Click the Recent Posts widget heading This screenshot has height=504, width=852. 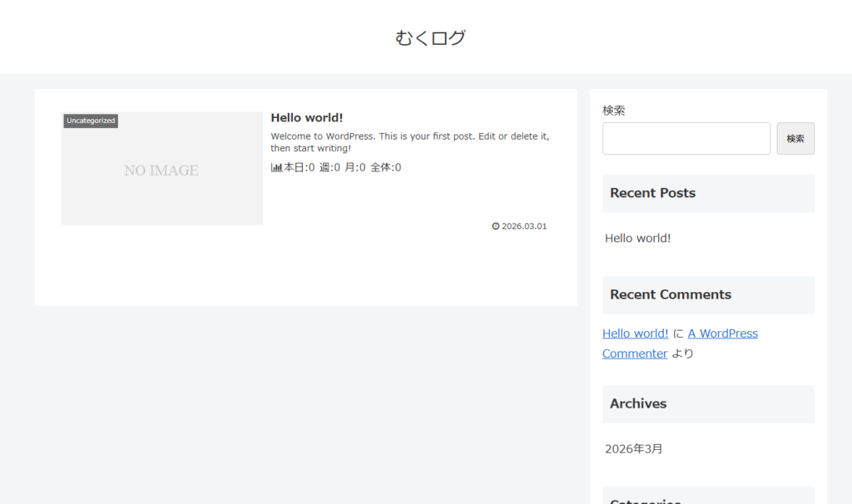click(x=652, y=193)
